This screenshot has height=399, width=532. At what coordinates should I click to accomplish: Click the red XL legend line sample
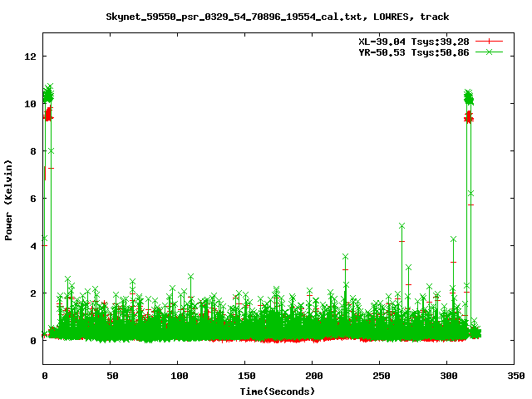[x=489, y=42]
